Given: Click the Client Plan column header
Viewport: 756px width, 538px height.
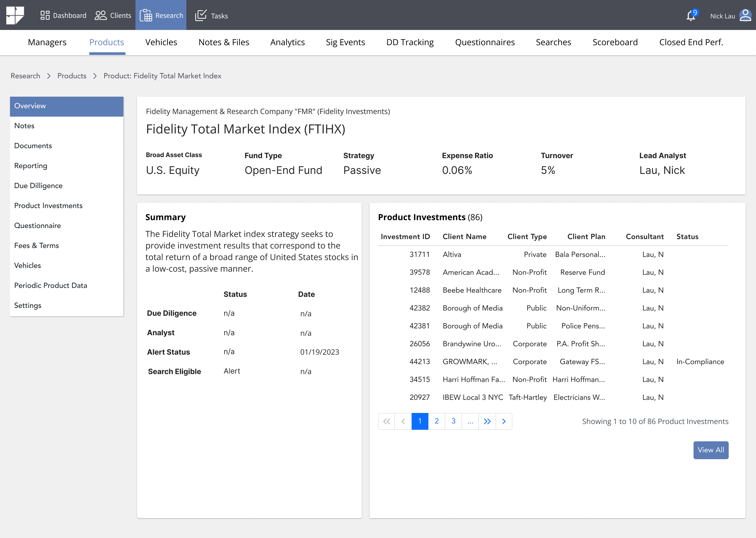Looking at the screenshot, I should [x=586, y=236].
